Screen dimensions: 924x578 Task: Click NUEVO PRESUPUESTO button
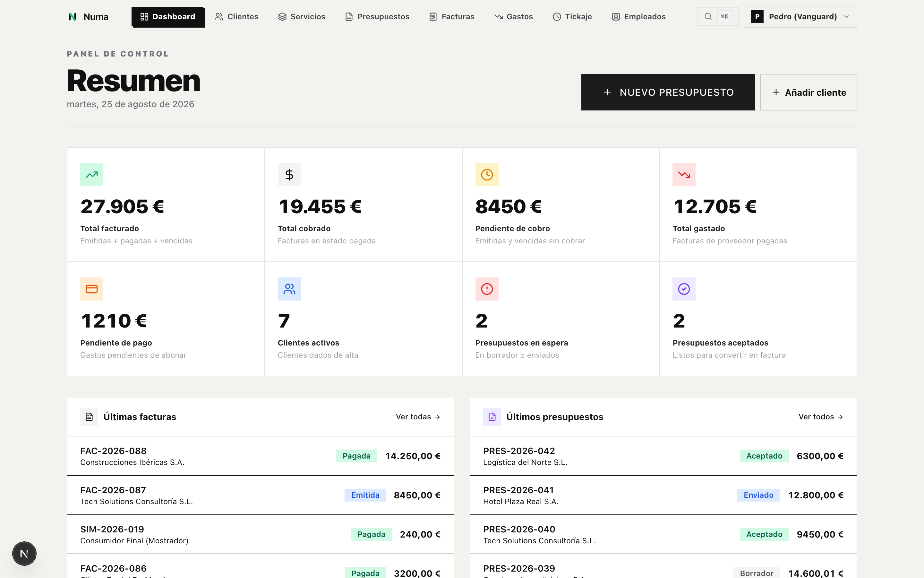pos(668,92)
